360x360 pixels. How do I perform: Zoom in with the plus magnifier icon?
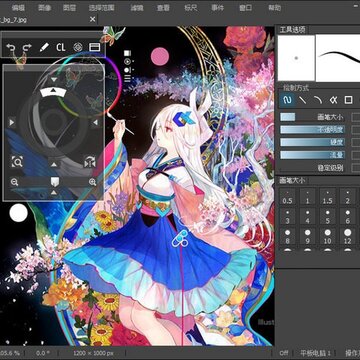(x=92, y=182)
